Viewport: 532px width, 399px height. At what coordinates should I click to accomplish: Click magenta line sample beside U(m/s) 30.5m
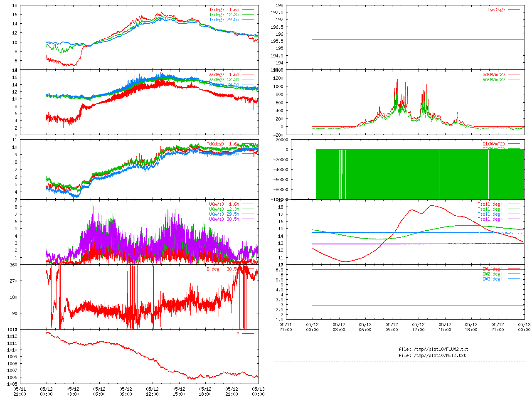pyautogui.click(x=248, y=219)
